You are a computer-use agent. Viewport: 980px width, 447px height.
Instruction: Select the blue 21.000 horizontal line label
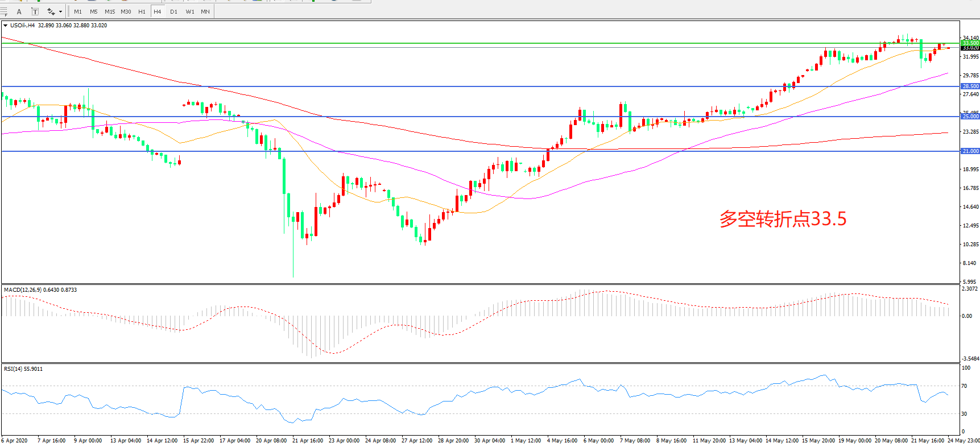pos(970,151)
